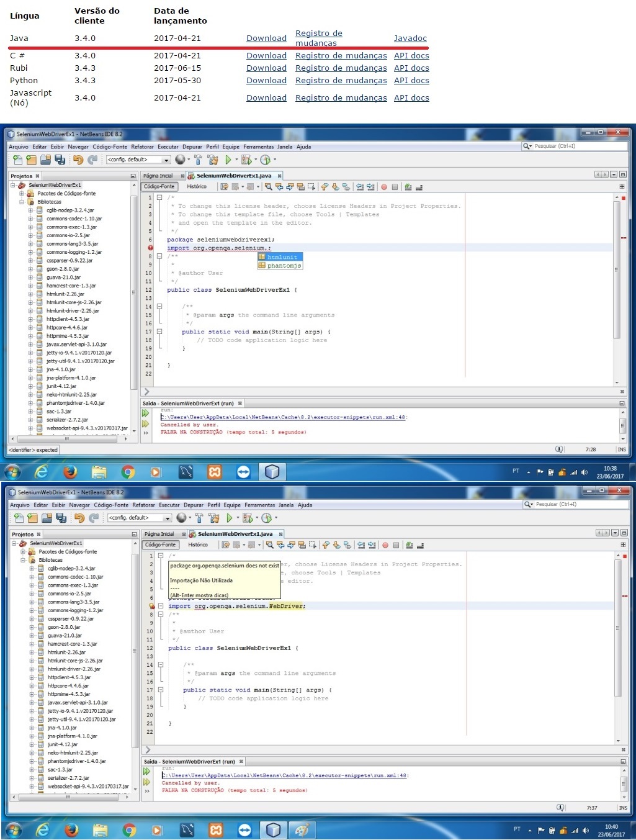Switch to Página Inicial tab in htmlunit-popup window
Viewport: 636px width, 840px height.
coord(158,176)
